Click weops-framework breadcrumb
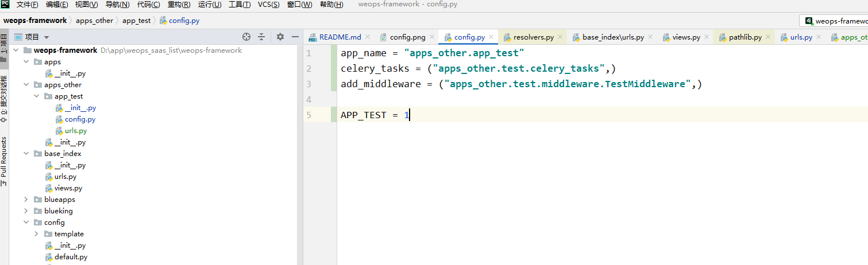This screenshot has width=868, height=265. pyautogui.click(x=35, y=21)
